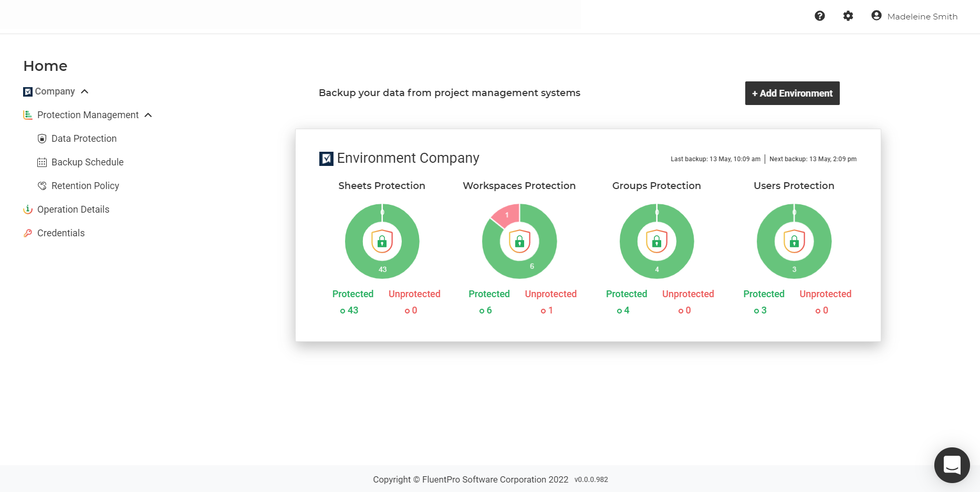
Task: Click the protected count 3 under Users
Action: 760,310
